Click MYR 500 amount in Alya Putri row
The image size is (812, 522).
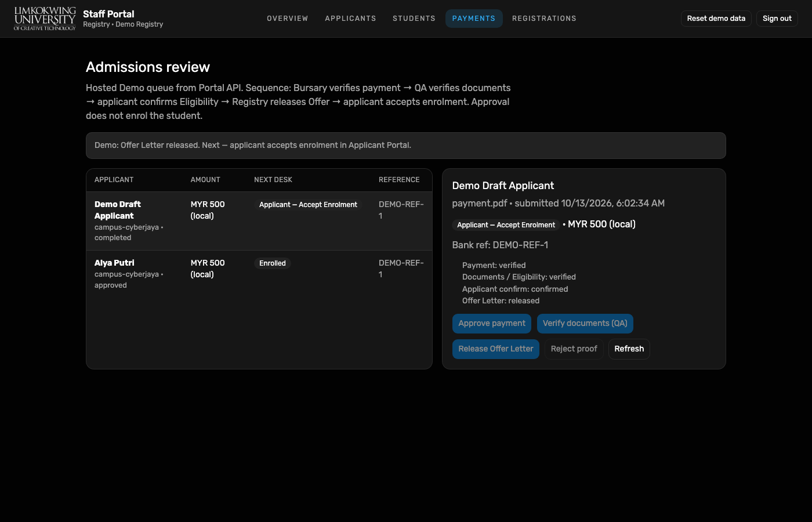[208, 269]
